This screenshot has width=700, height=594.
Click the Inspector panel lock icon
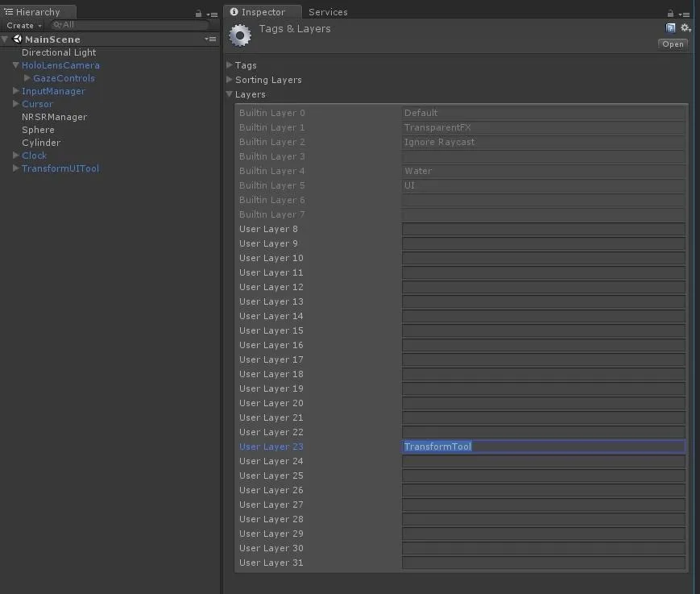[x=670, y=14]
